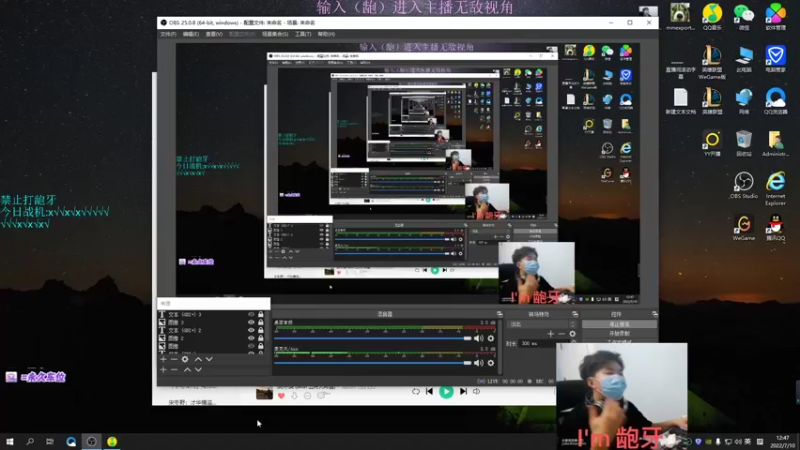Open YY开播 desktop shortcut
800x450 pixels.
(x=712, y=143)
